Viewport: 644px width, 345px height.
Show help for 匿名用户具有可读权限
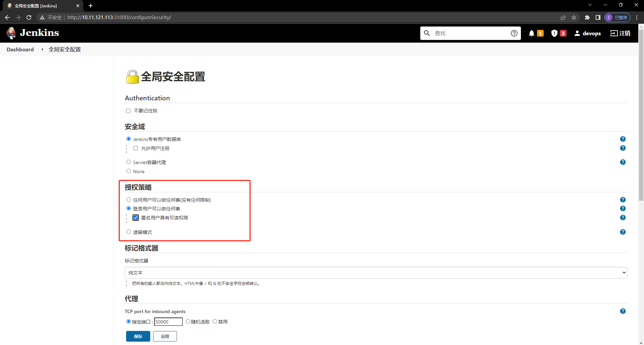(x=623, y=217)
